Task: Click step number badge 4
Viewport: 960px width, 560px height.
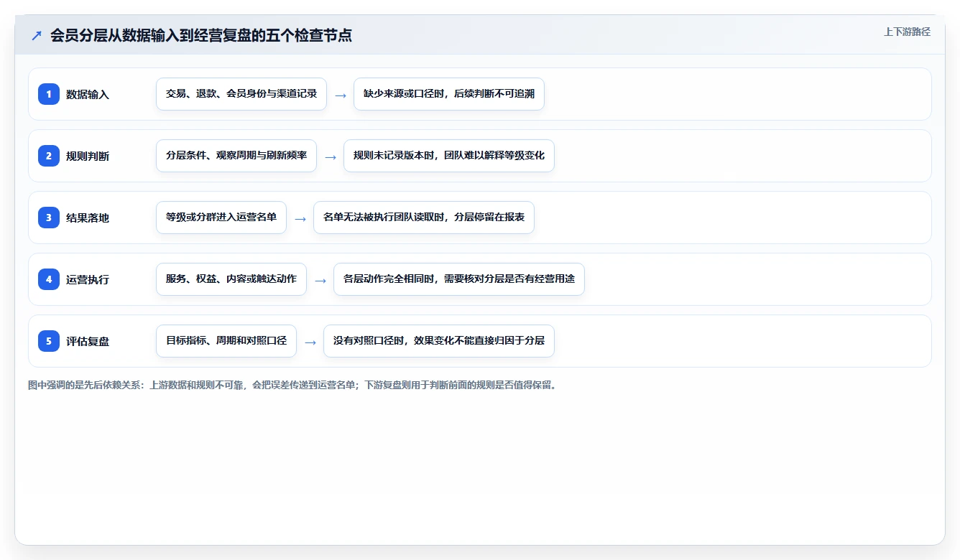Action: (49, 279)
